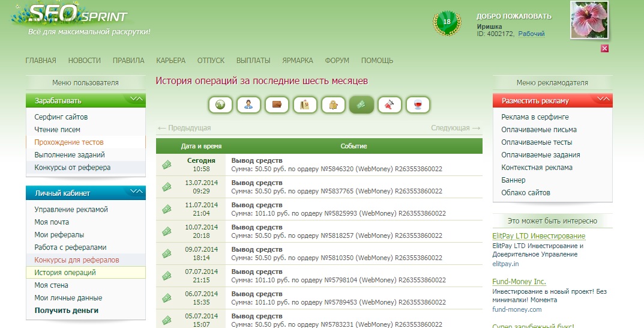
Task: Open Оплачиваемые задания link
Action: coord(541,155)
